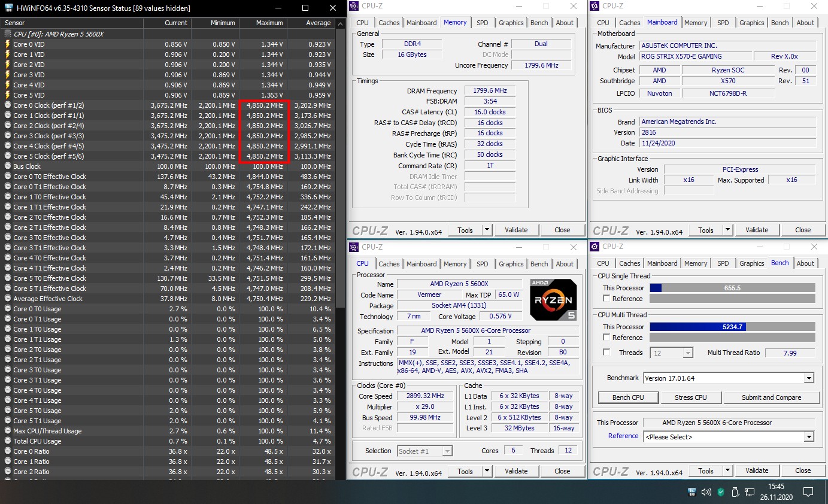Screen dimensions: 828x504
Task: Switch to Bench tab in Memory window
Action: point(539,23)
